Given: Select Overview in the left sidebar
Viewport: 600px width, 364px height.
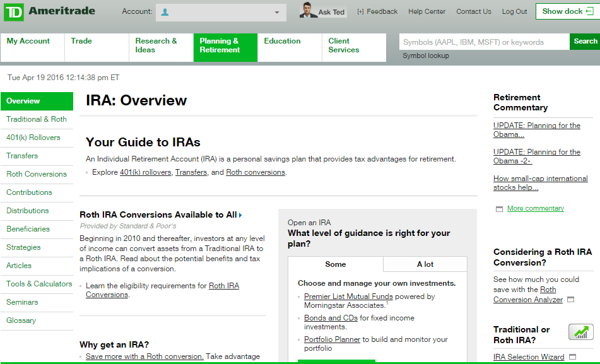Looking at the screenshot, I should tap(37, 101).
